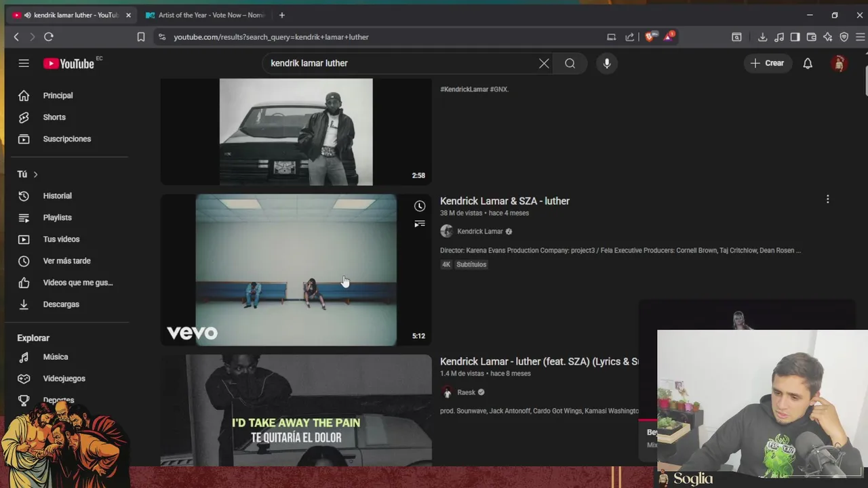Start voice search with microphone

coord(607,63)
